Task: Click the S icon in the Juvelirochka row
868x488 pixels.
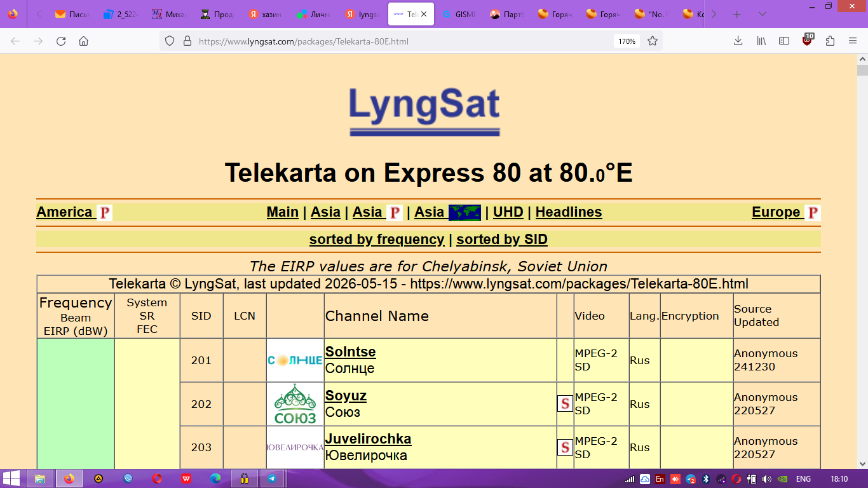Action: point(565,447)
